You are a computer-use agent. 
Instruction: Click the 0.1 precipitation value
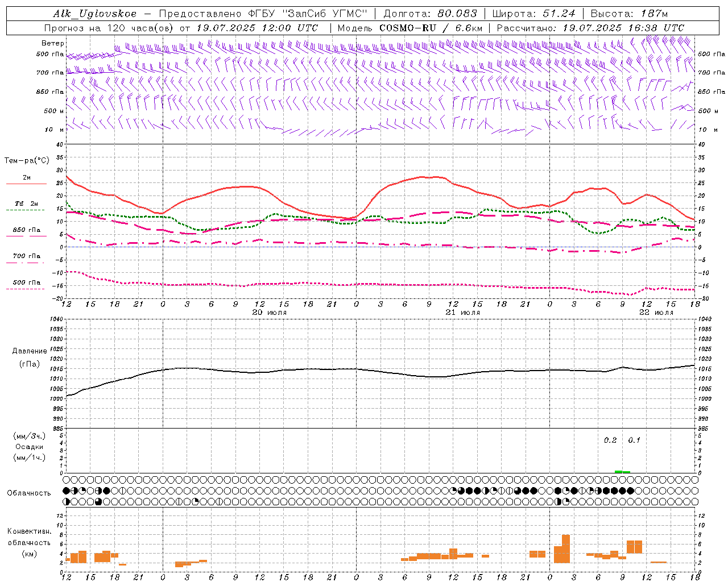pyautogui.click(x=634, y=440)
